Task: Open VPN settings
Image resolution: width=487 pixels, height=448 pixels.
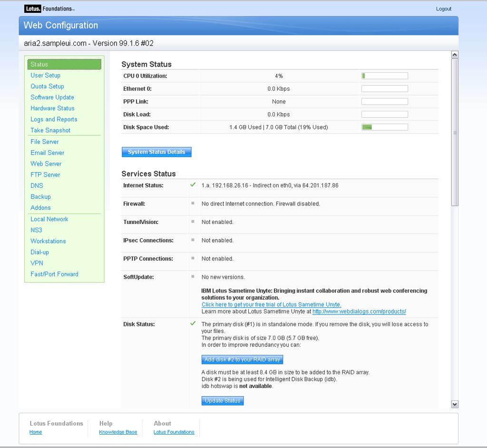Action: click(37, 263)
